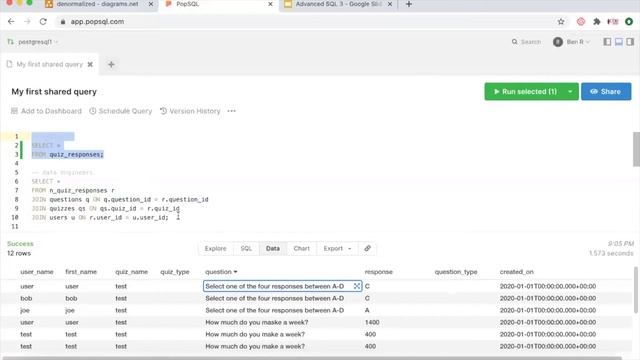Switch to Chart results tab
The width and height of the screenshot is (640, 360).
[302, 249]
